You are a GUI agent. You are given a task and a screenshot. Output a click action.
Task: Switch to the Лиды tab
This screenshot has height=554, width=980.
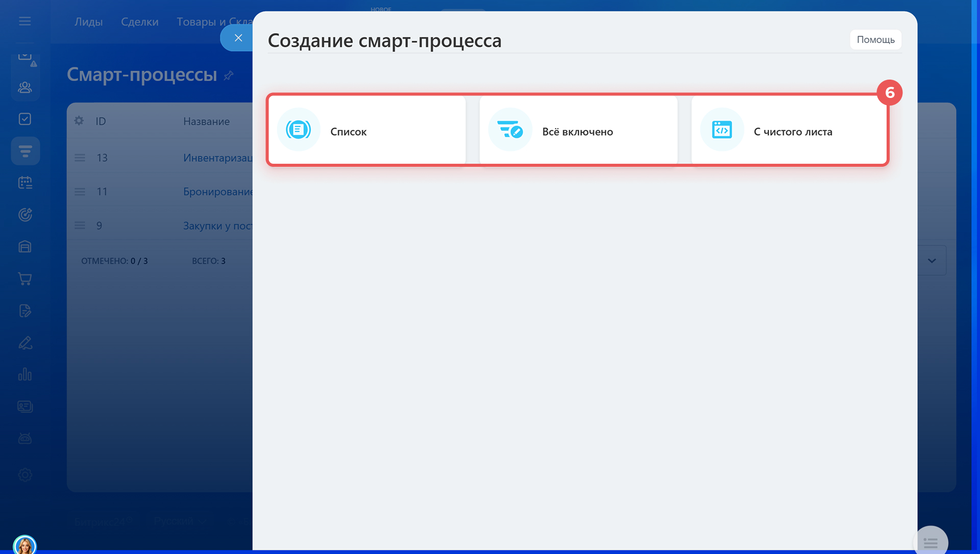tap(88, 22)
